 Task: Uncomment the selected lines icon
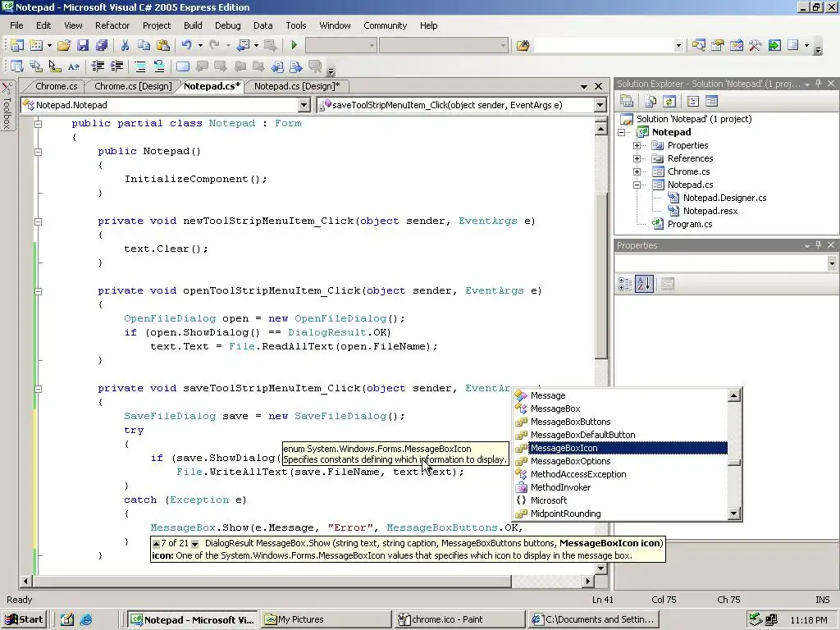coord(159,66)
